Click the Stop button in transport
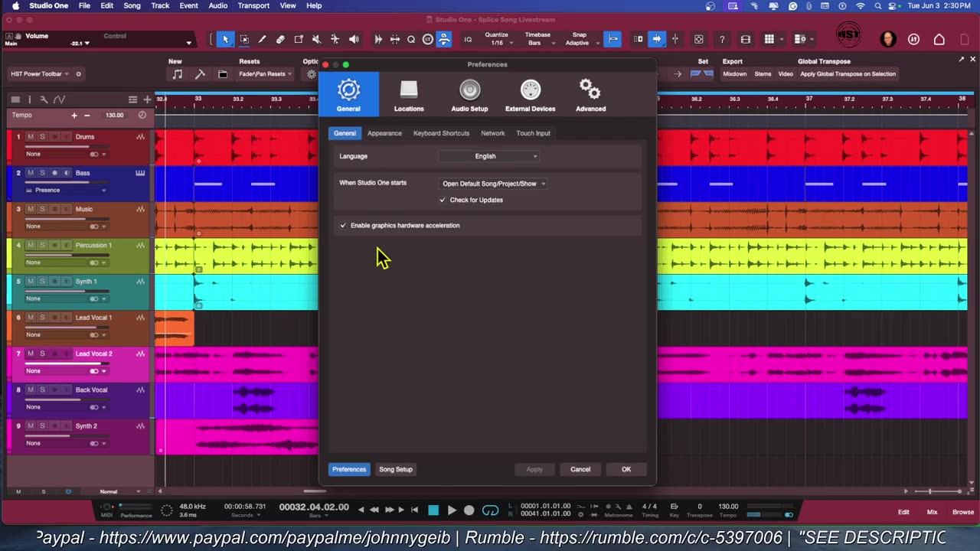This screenshot has width=980, height=551. click(x=433, y=510)
